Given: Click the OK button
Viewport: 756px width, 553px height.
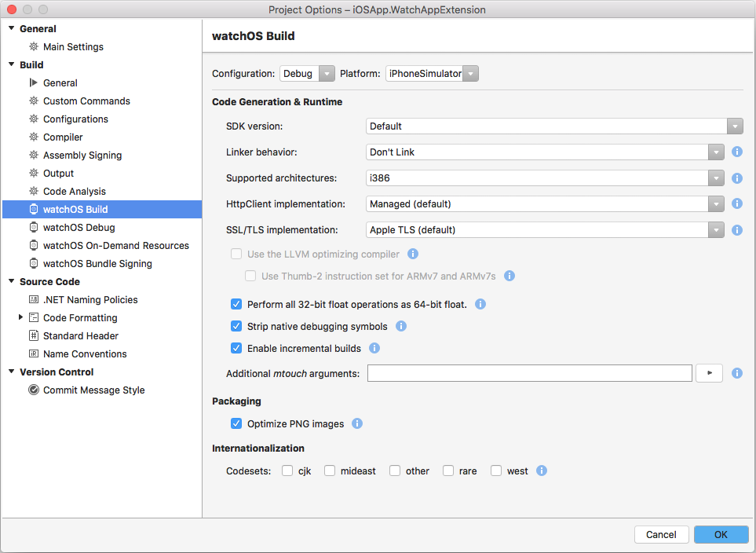Looking at the screenshot, I should pos(721,534).
